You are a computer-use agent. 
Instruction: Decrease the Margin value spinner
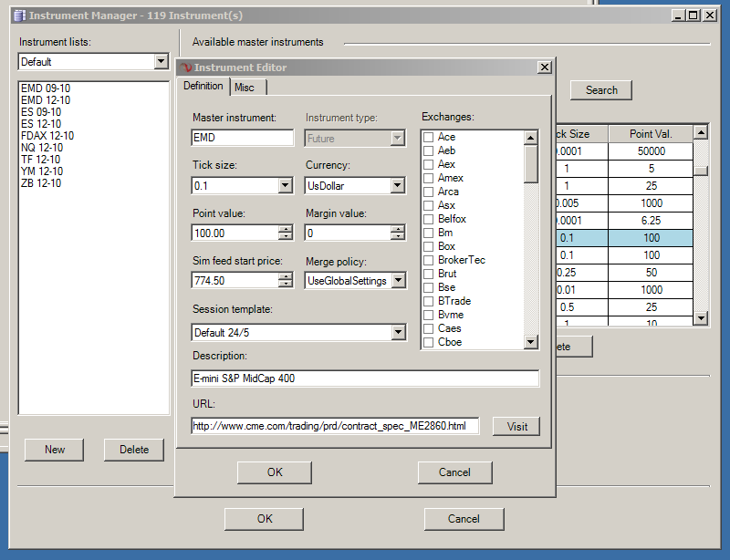coord(398,237)
